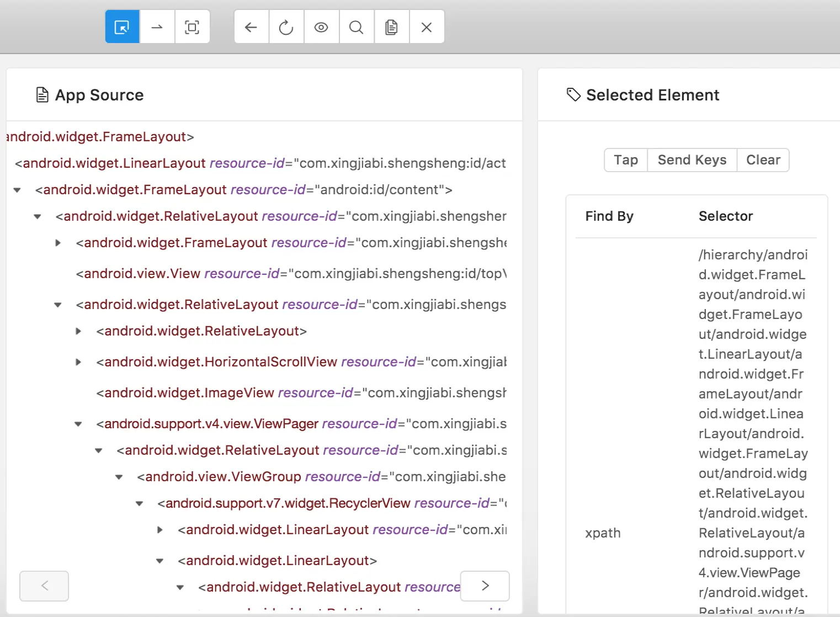The width and height of the screenshot is (840, 617).
Task: Collapse the android:id/content FrameLayout node
Action: pos(17,190)
